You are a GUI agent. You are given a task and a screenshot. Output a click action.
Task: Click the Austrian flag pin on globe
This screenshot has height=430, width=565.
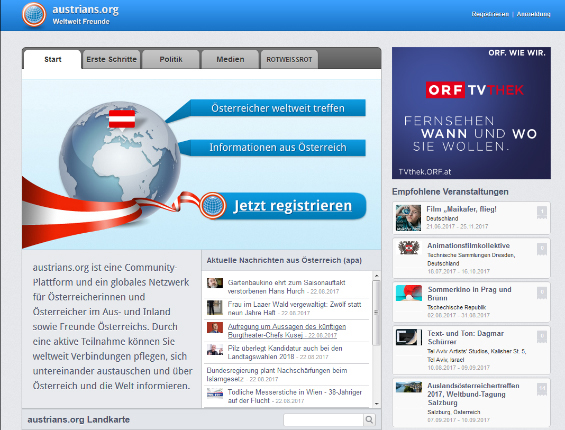[122, 119]
